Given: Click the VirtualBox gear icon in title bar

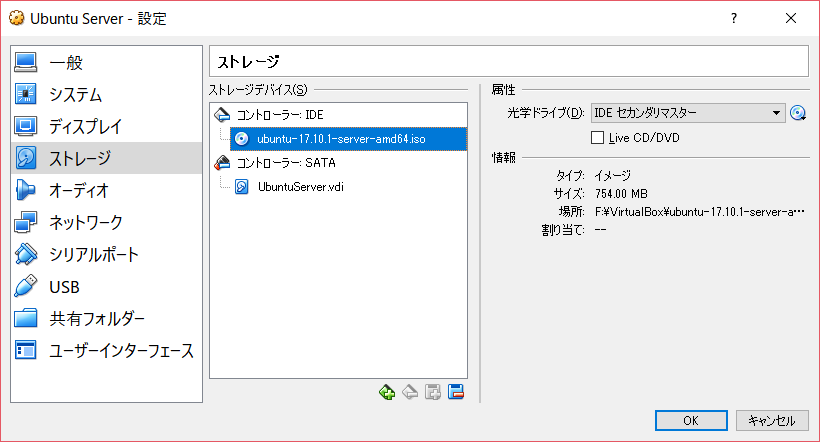Looking at the screenshot, I should (17, 18).
